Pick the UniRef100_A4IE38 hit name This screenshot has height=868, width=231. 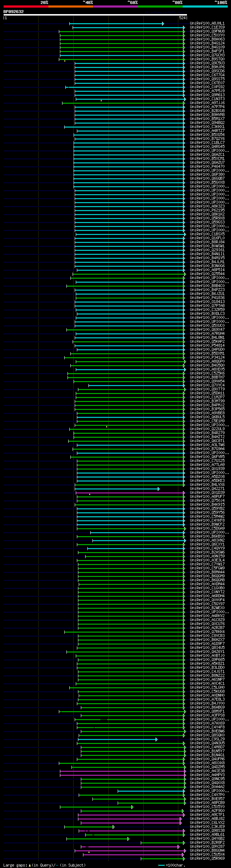coord(207,771)
